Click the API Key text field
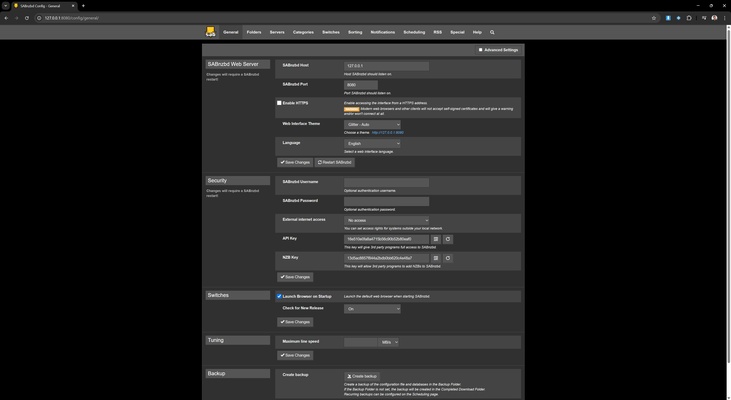This screenshot has height=400, width=731. click(x=386, y=239)
